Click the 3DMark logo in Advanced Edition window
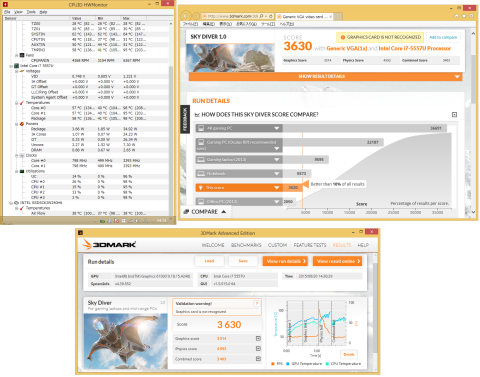The image size is (480, 377). (x=109, y=244)
